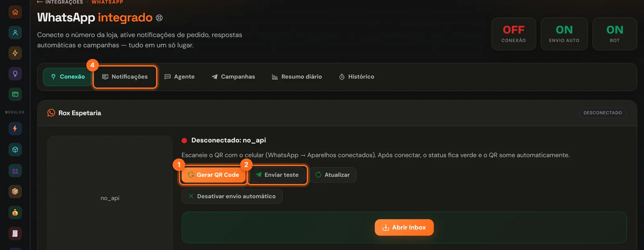Open the Notificações tab

tap(125, 77)
